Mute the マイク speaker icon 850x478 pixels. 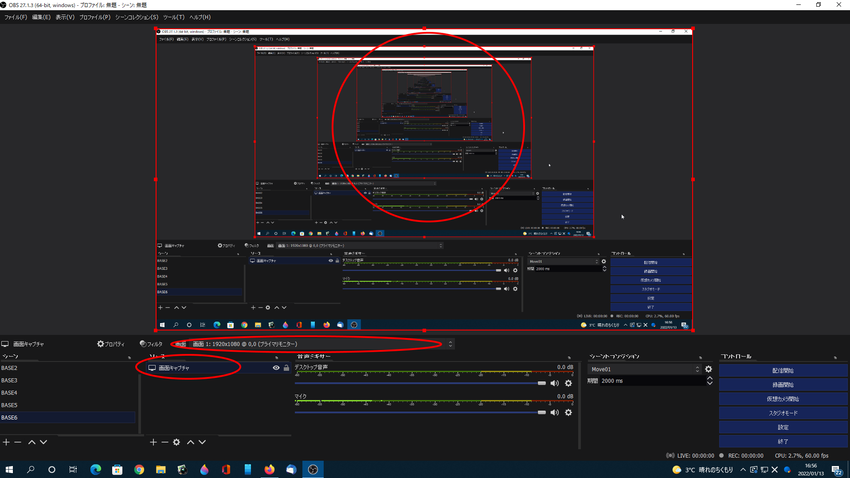pos(554,412)
